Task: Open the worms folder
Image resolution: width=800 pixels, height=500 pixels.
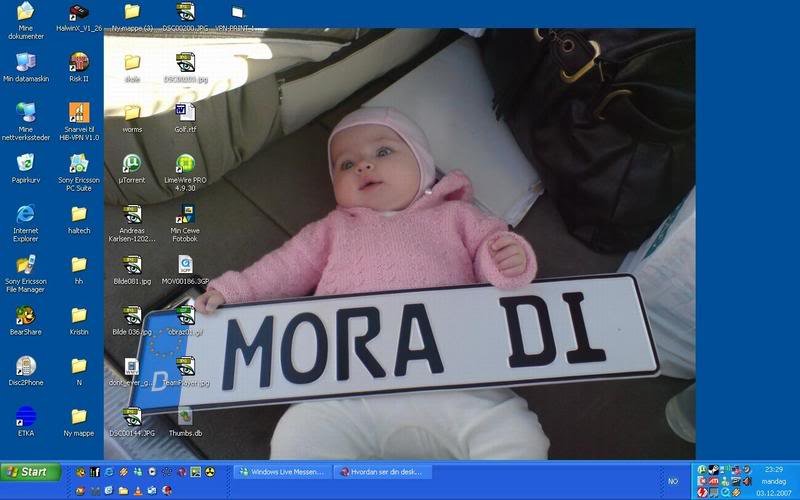Action: (131, 112)
